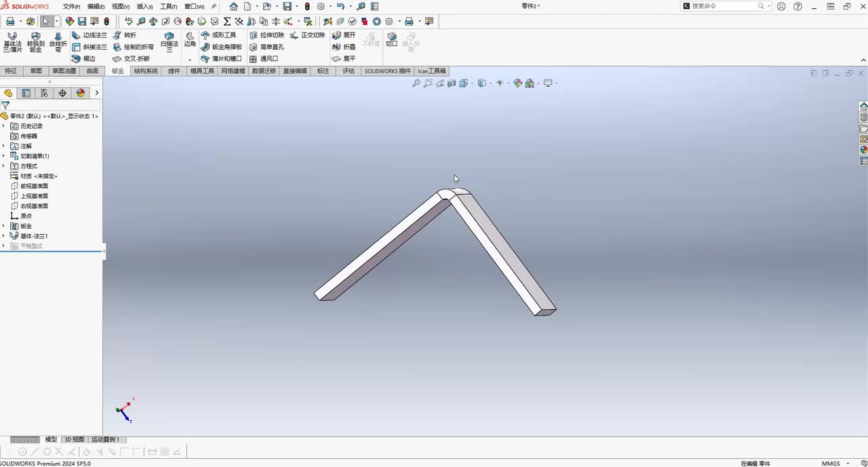This screenshot has height=467, width=868.
Task: Select the 斜接法兰 miter flange tool
Action: pyautogui.click(x=89, y=47)
